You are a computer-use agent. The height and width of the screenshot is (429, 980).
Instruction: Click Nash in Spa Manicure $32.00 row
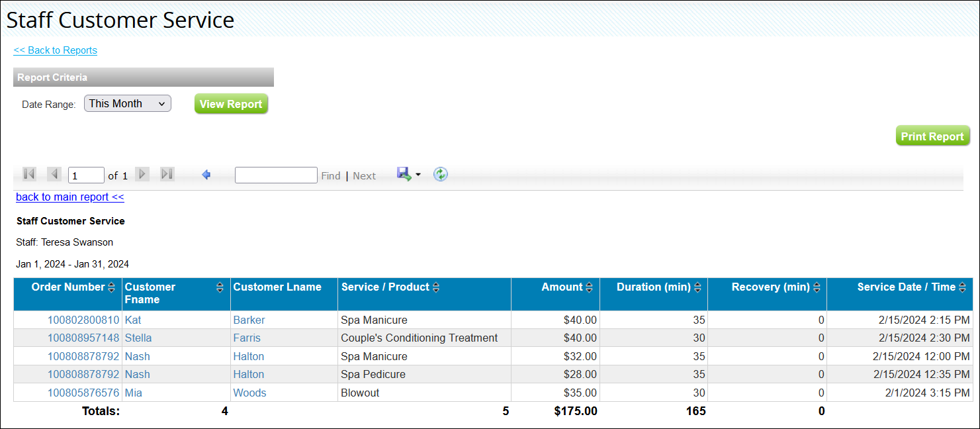click(138, 356)
